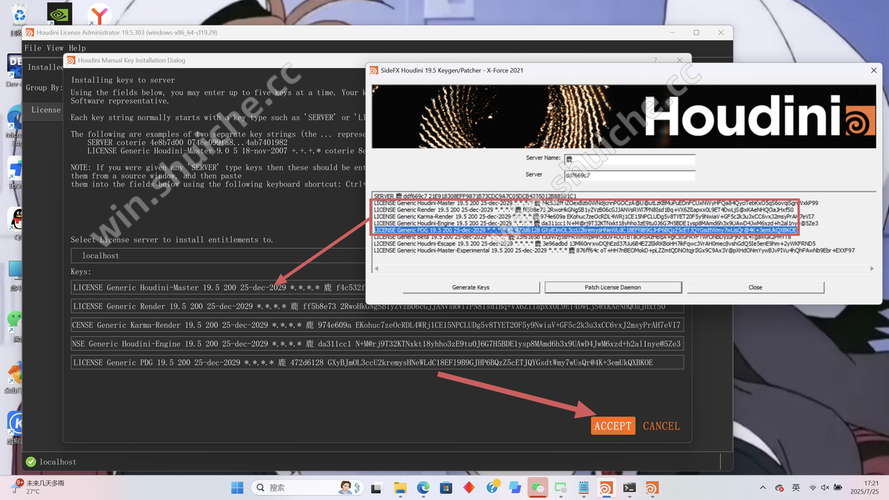Click the Render key input field
The width and height of the screenshot is (889, 500).
coord(377,306)
